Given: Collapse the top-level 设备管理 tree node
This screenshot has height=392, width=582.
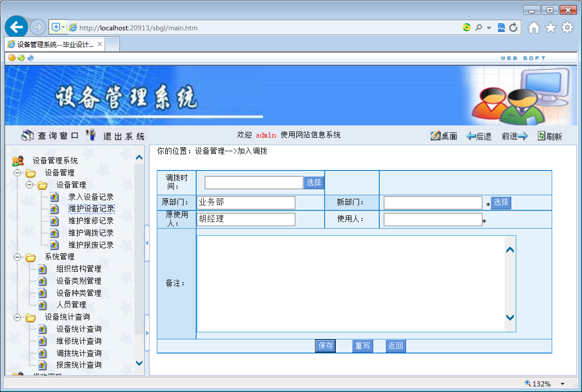Looking at the screenshot, I should [x=17, y=172].
